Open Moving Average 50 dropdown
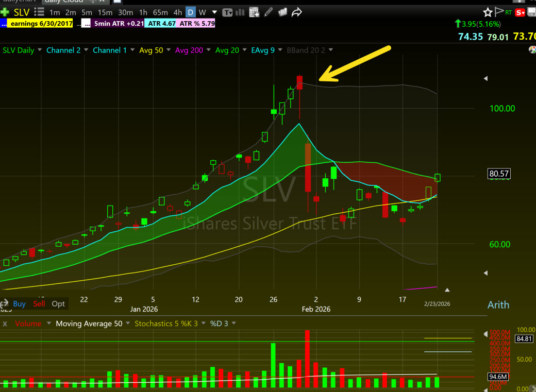Screen dimensions: 536x392 point(128,323)
